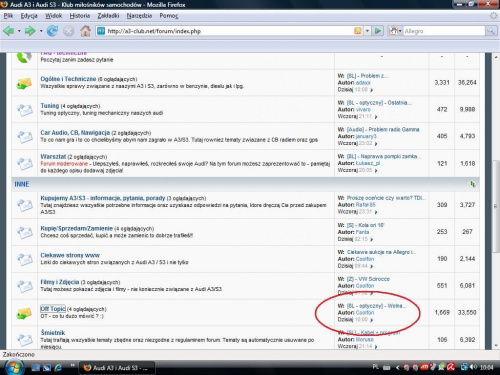Collapse the INNE category section
The height and width of the screenshot is (375, 500).
pos(472,184)
